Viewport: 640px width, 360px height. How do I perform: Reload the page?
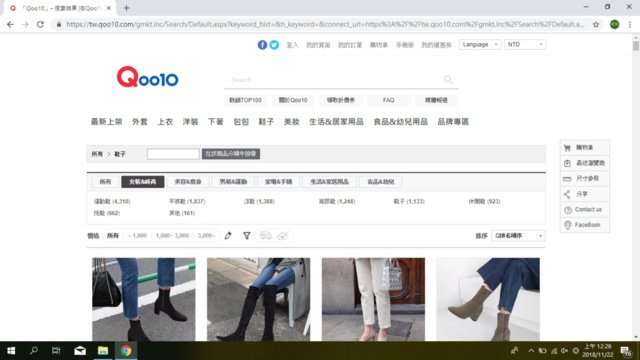40,24
